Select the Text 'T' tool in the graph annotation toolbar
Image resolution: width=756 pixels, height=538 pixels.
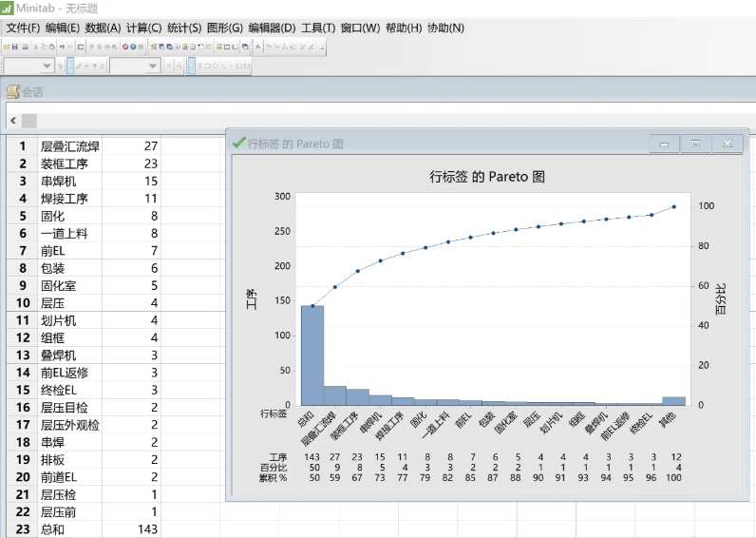[200, 66]
